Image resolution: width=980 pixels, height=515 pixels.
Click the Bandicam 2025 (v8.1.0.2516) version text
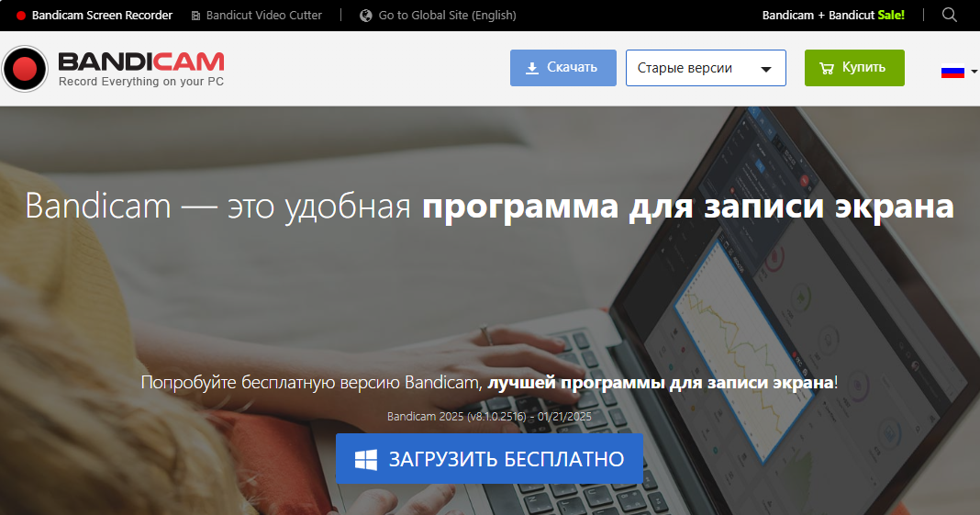point(489,416)
